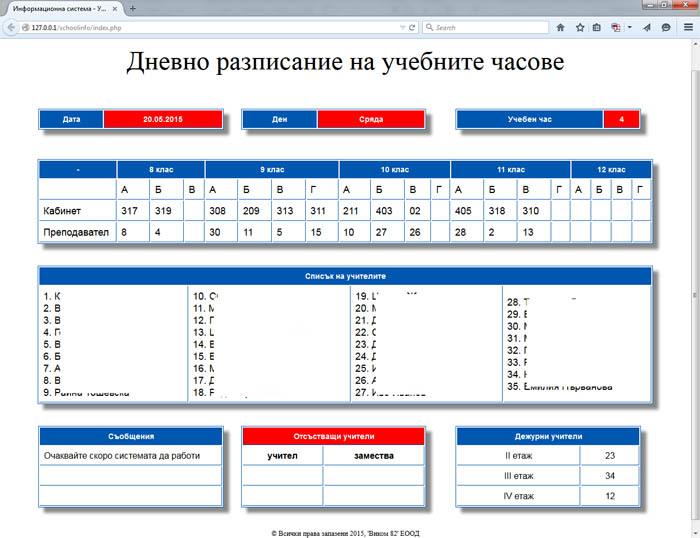Screen dimensions: 700x538
Task: Click the red Отсъстващи учители header
Action: pyautogui.click(x=333, y=436)
